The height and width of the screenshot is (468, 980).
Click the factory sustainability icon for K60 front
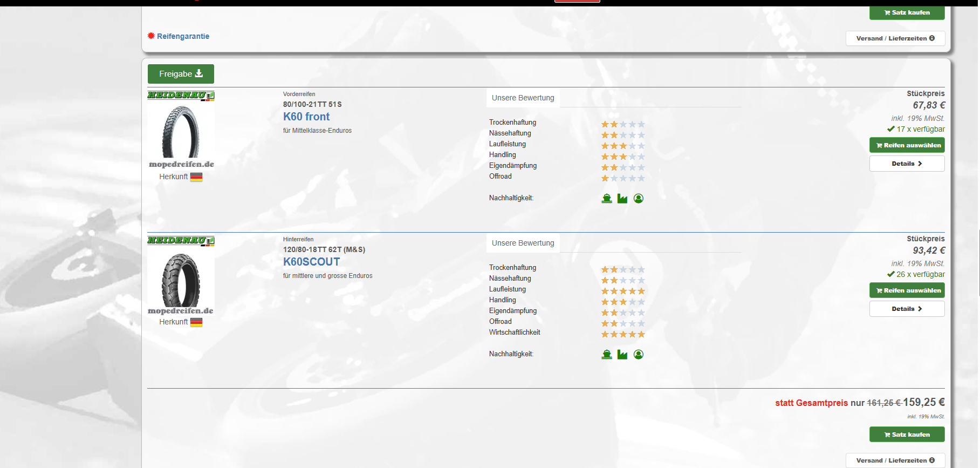[x=622, y=199]
